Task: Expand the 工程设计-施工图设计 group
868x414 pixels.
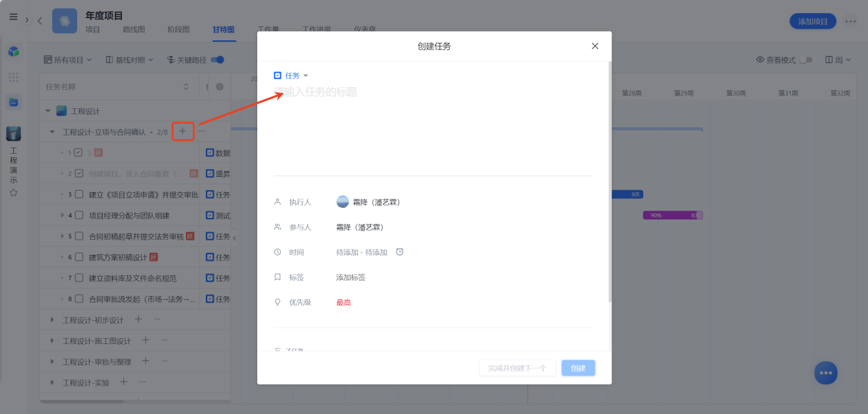Action: (x=53, y=341)
